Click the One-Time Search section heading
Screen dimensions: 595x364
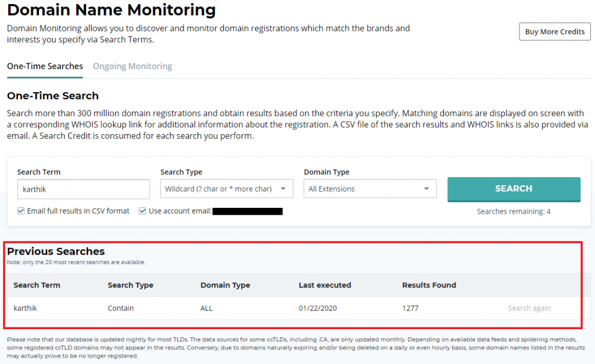(x=53, y=96)
